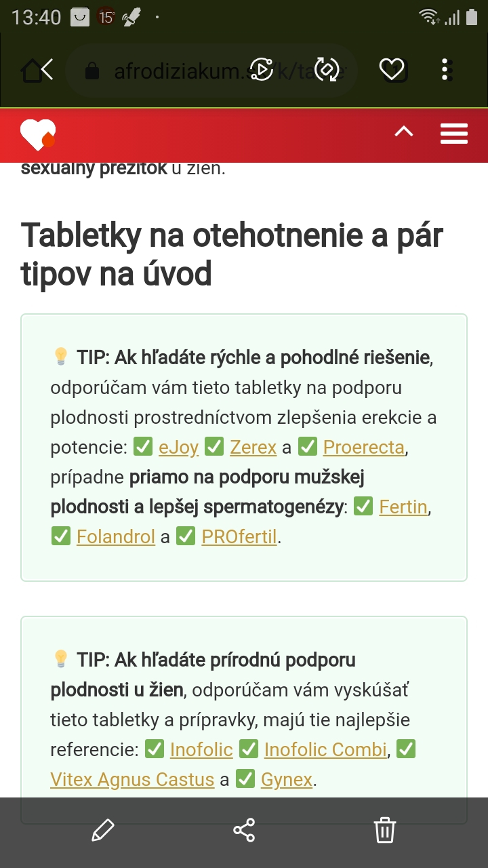This screenshot has width=488, height=868.
Task: Tap the pencil edit icon
Action: click(103, 830)
